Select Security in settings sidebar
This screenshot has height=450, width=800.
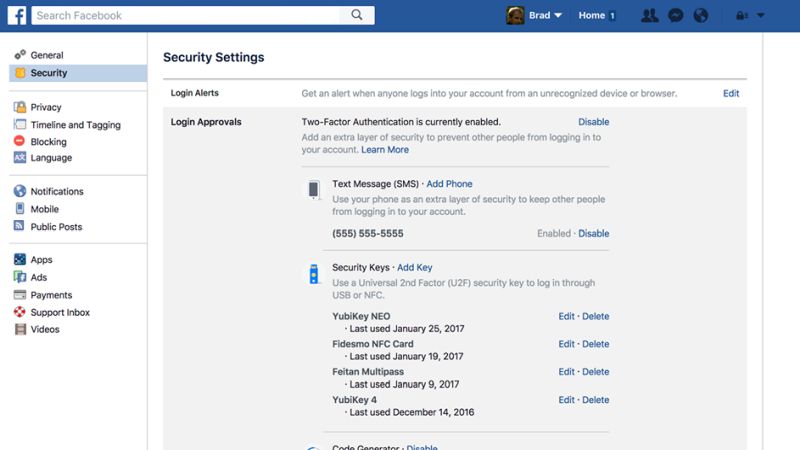coord(78,73)
